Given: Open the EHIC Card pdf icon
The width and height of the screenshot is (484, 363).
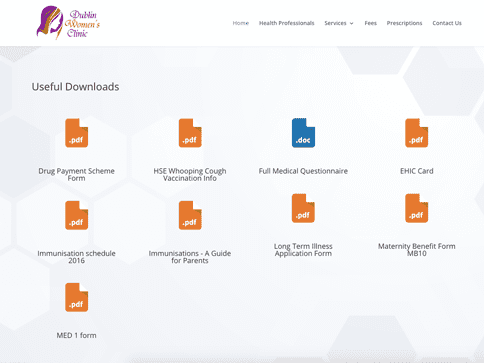Looking at the screenshot, I should click(x=417, y=133).
